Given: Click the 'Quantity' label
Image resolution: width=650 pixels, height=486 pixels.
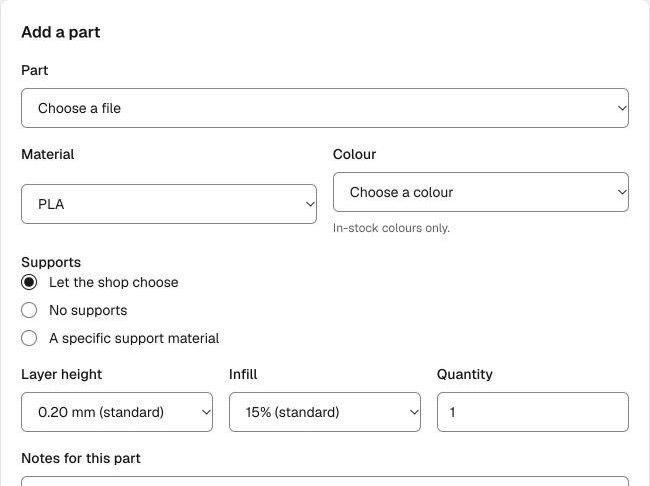Looking at the screenshot, I should coord(465,374).
